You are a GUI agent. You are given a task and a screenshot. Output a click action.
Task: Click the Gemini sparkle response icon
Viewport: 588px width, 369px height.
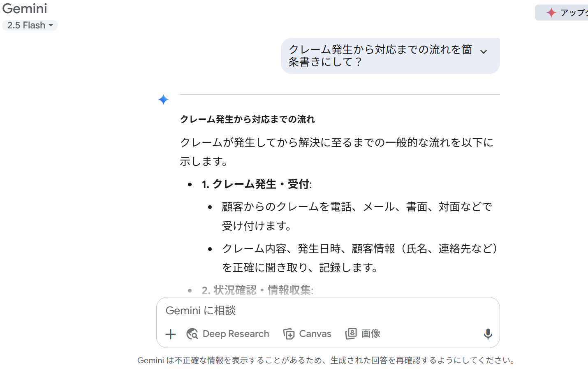[163, 100]
